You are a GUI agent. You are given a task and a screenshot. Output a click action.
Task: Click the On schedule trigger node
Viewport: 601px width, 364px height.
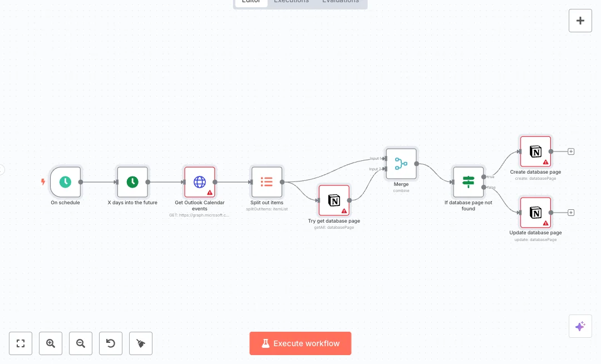[x=66, y=182]
